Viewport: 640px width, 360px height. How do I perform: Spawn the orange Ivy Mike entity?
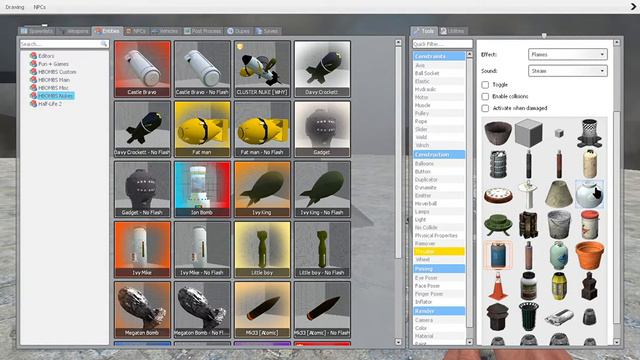click(142, 249)
